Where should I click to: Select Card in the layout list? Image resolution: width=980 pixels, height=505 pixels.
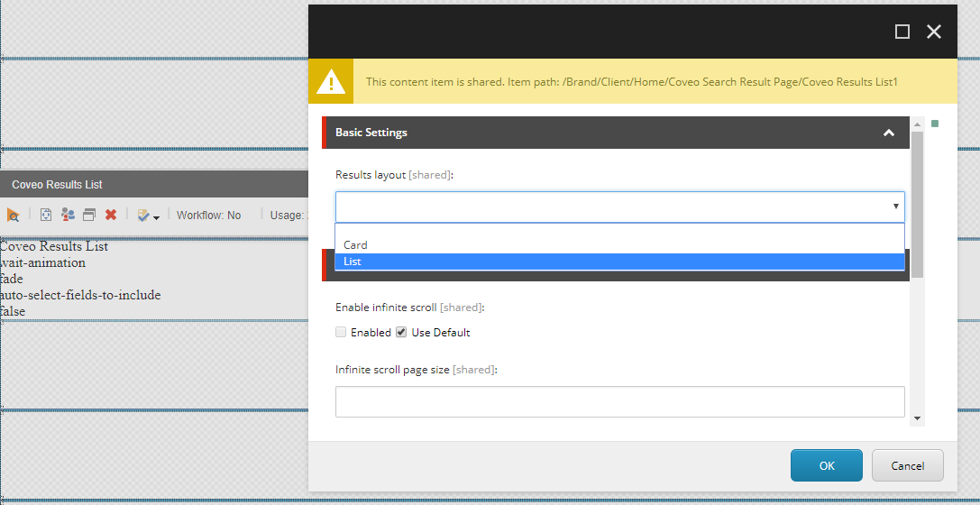620,245
